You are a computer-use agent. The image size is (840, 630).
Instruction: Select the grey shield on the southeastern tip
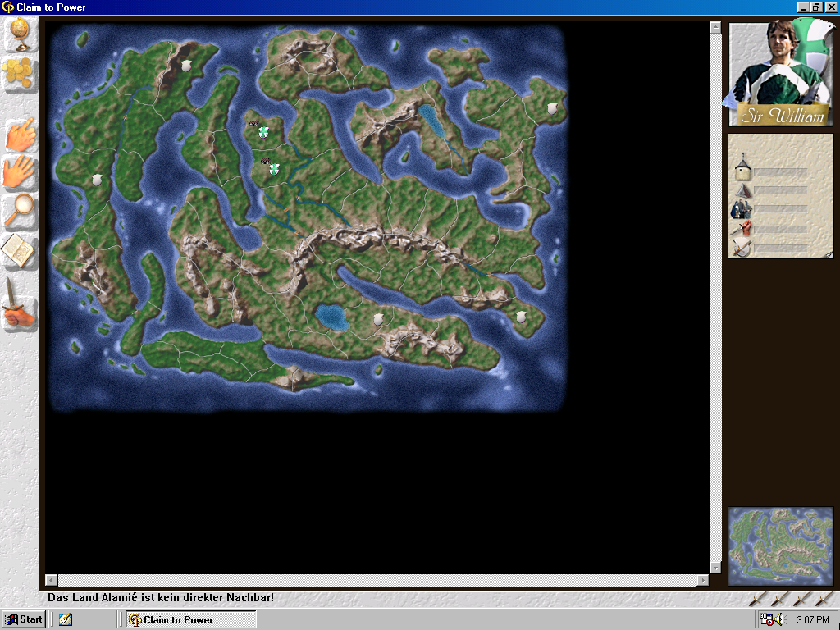point(521,317)
